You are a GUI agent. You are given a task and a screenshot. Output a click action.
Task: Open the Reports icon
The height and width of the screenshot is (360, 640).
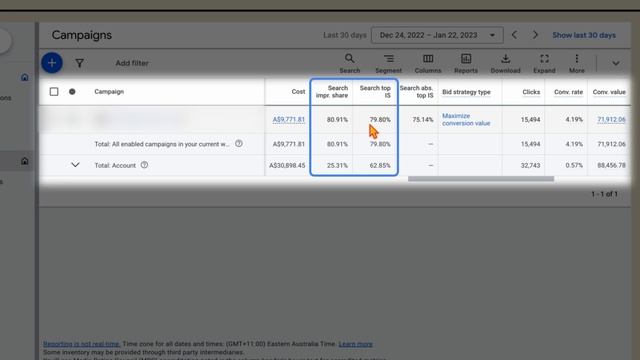tap(466, 64)
